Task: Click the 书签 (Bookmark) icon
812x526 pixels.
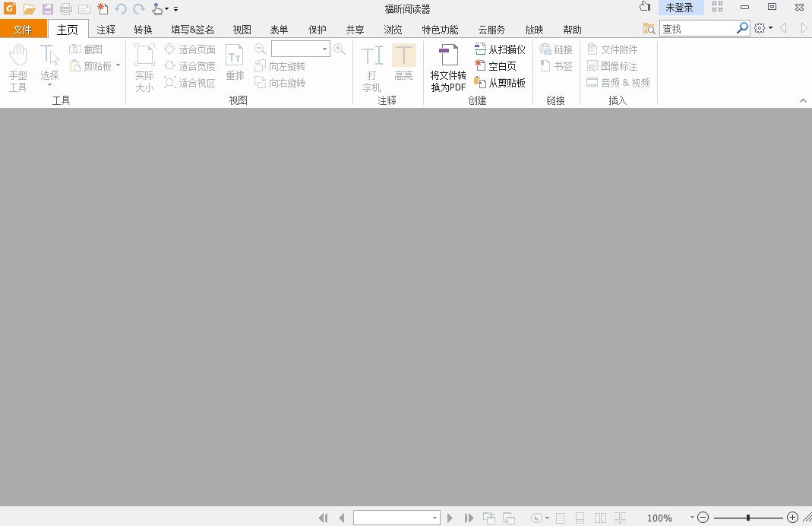Action: pyautogui.click(x=555, y=65)
